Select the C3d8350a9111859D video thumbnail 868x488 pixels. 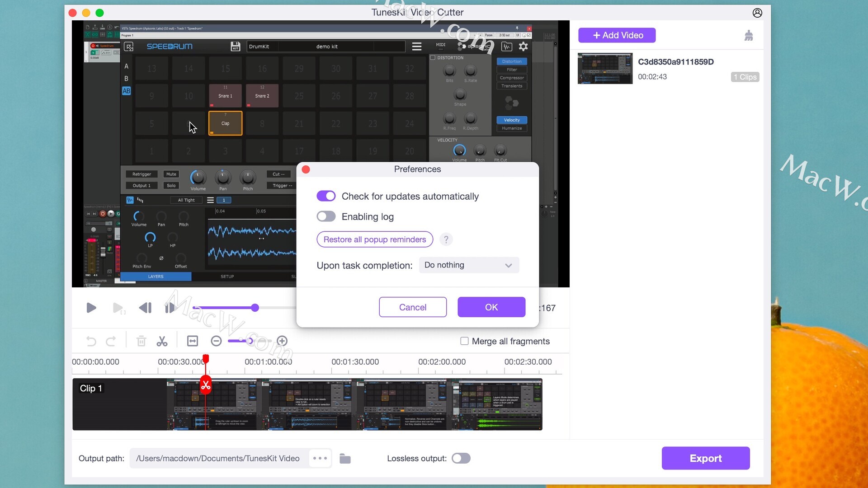click(605, 69)
